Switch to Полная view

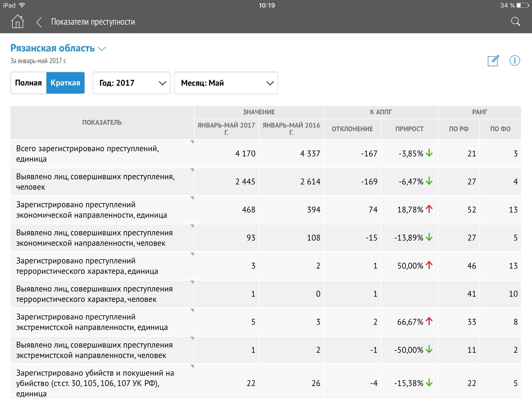(29, 83)
